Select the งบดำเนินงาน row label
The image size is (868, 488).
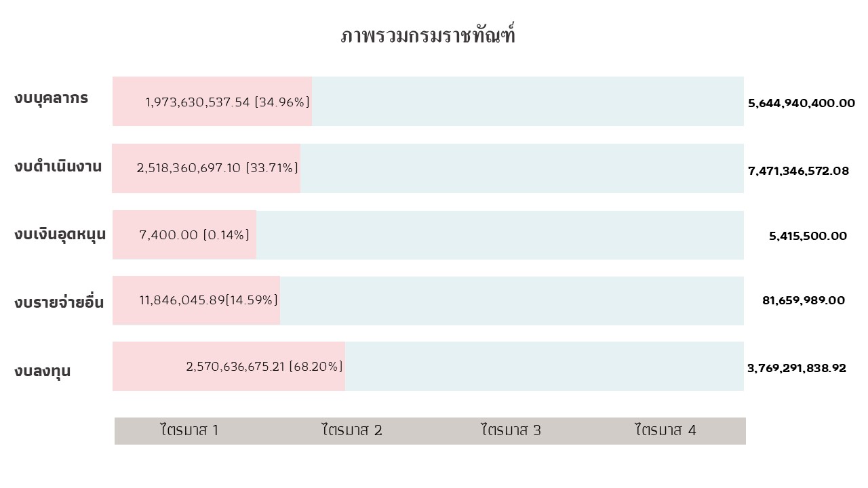pos(58,166)
